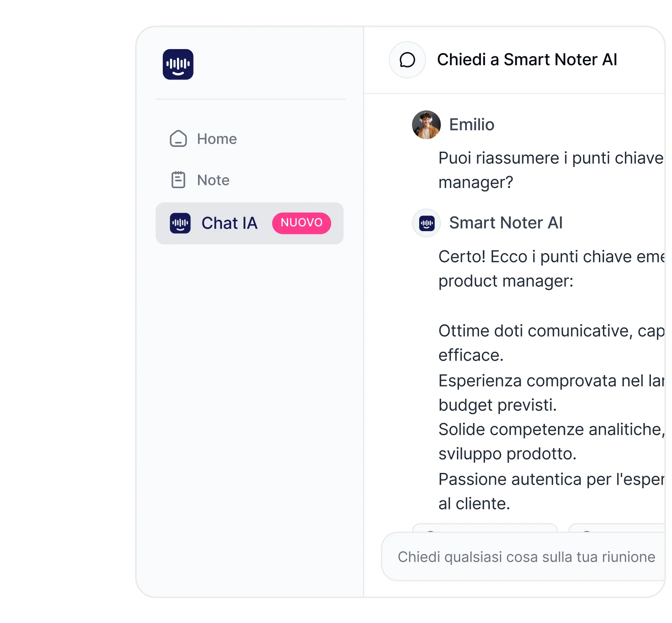Viewport: 672px width, 623px height.
Task: Click the chat bubble icon in the header
Action: coord(407,60)
